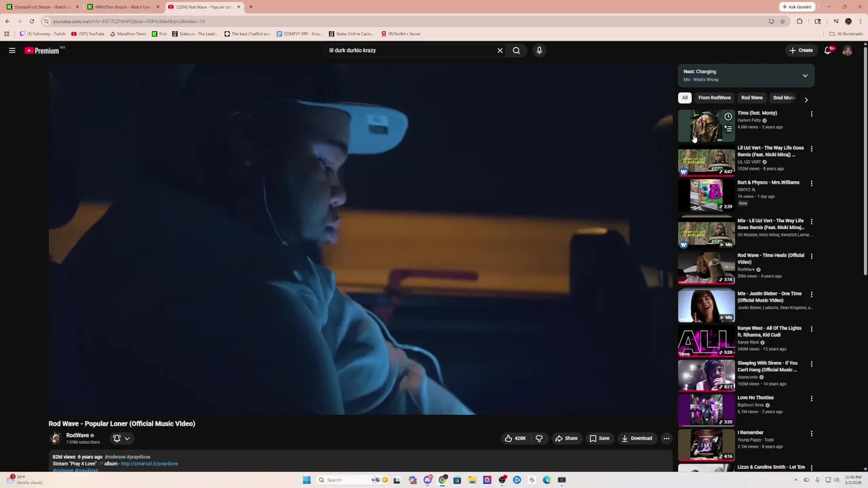Expand the Next: Changing playlist panel
868x488 pixels.
coord(805,75)
